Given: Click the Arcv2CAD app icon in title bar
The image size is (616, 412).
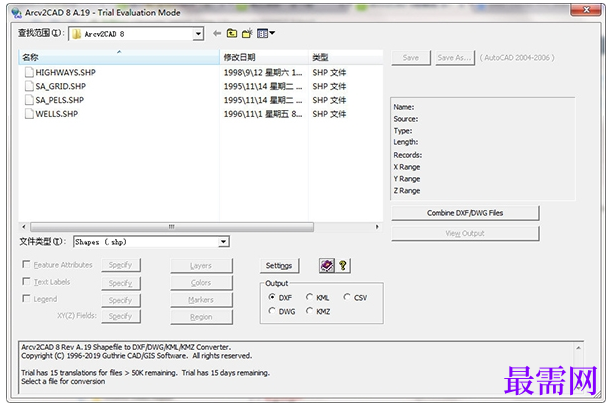Looking at the screenshot, I should pyautogui.click(x=16, y=13).
